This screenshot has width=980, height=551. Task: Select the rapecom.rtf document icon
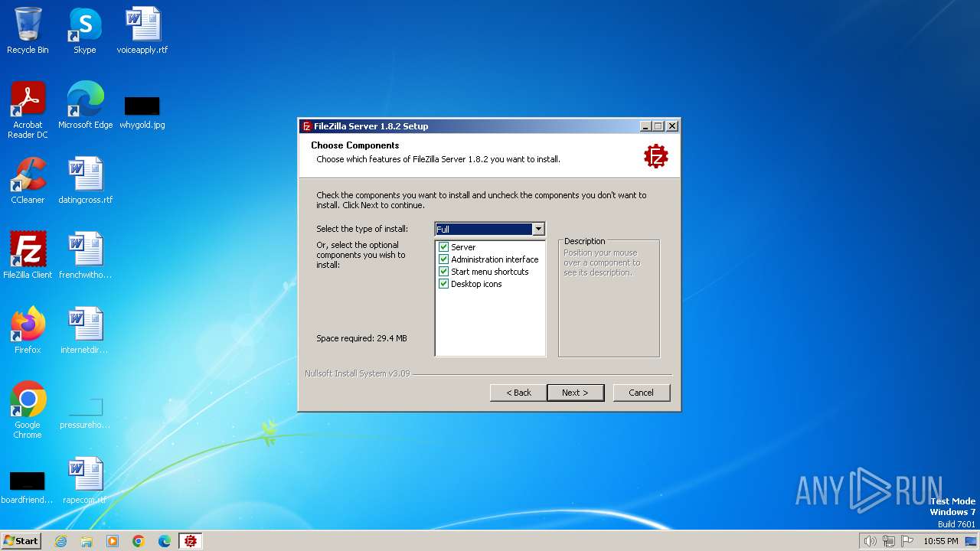[85, 481]
